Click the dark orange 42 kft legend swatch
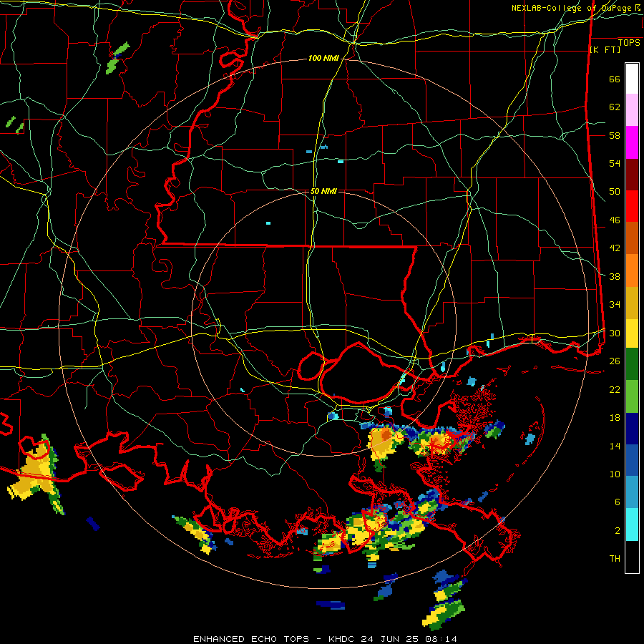This screenshot has width=644, height=644. click(632, 238)
